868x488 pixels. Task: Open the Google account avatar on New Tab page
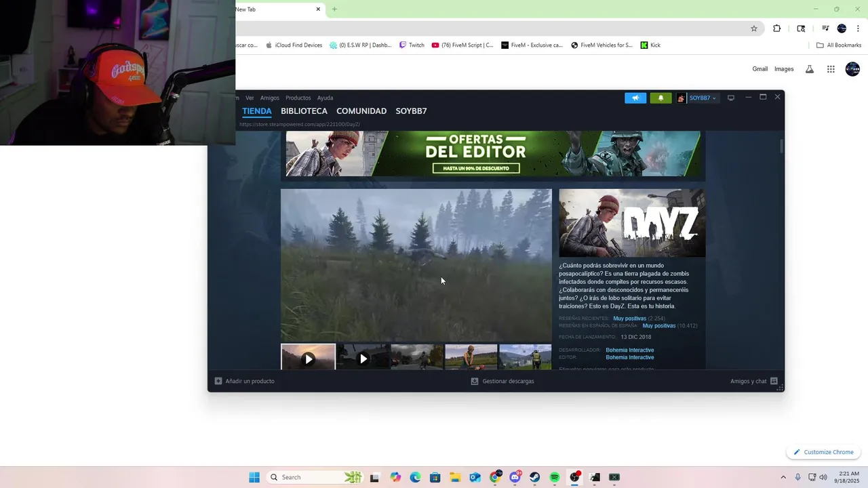tap(852, 69)
